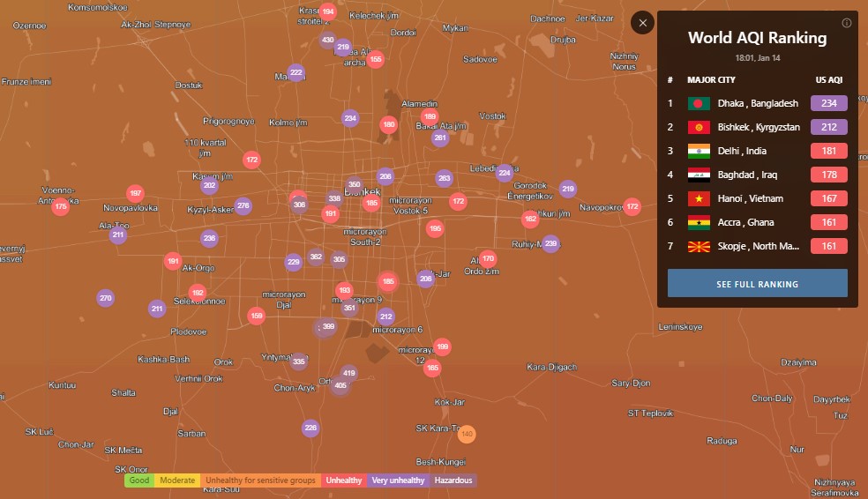Click Baghdad's 178 AQI badge
868x499 pixels.
(828, 175)
